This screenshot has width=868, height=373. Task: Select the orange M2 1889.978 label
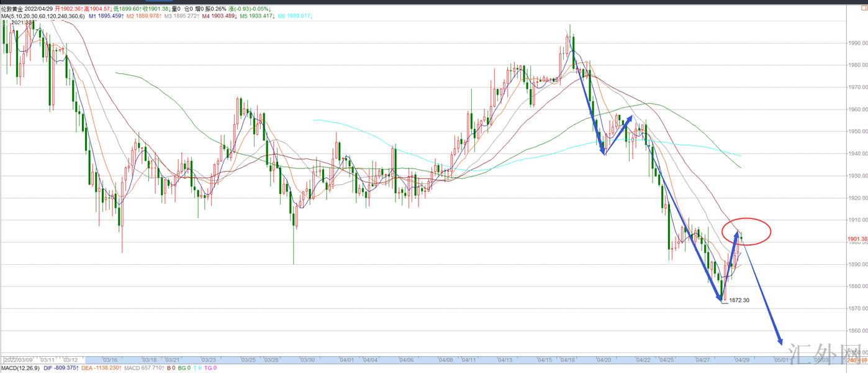pyautogui.click(x=144, y=16)
